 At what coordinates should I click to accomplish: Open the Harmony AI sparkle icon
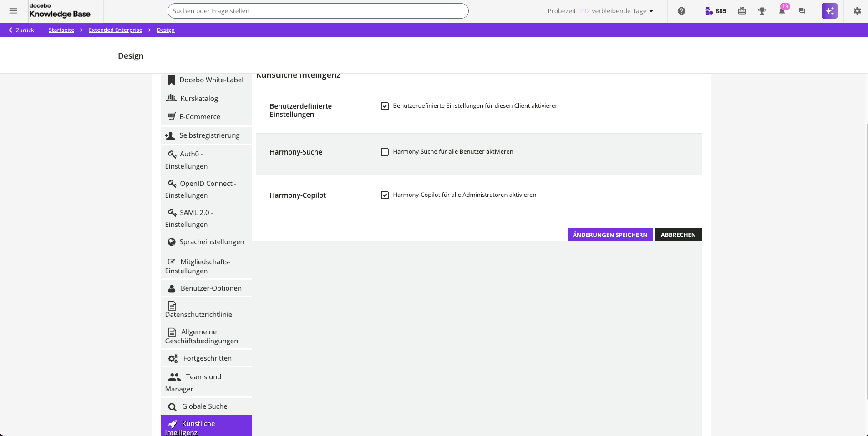coord(829,11)
